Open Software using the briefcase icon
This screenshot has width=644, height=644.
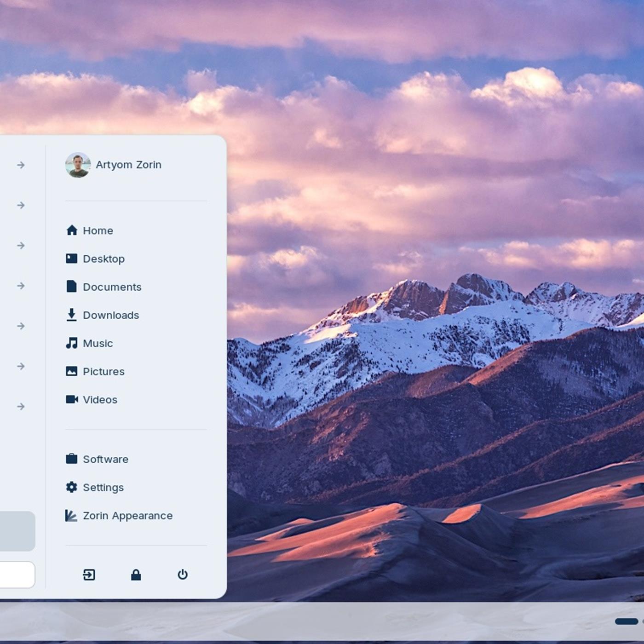tap(72, 459)
